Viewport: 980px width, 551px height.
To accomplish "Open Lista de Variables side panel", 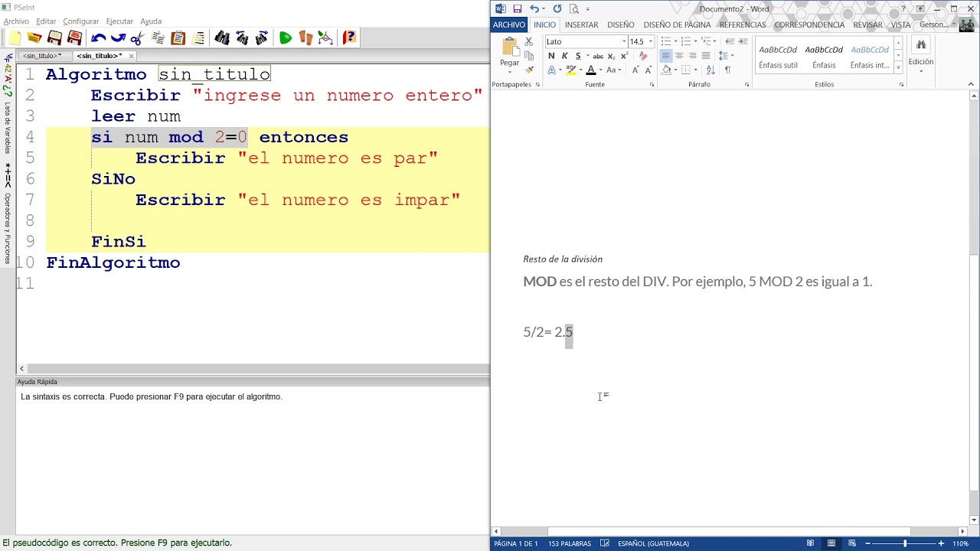I will click(x=8, y=127).
